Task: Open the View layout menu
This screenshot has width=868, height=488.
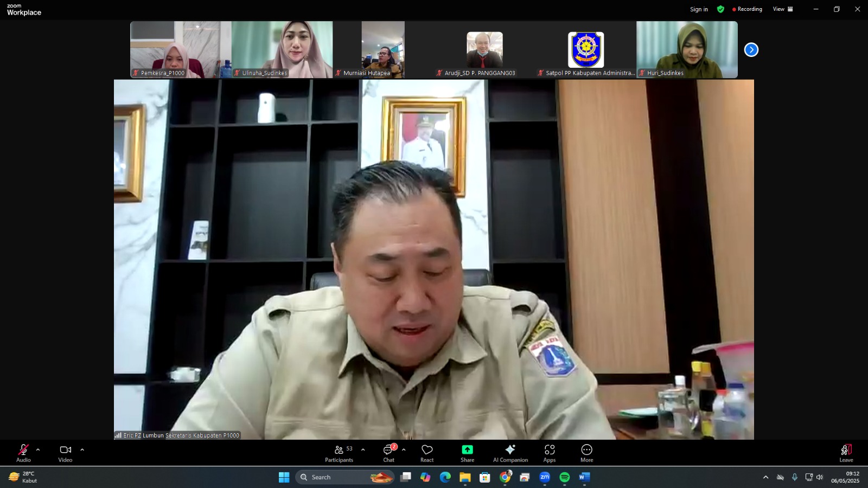Action: pyautogui.click(x=783, y=9)
